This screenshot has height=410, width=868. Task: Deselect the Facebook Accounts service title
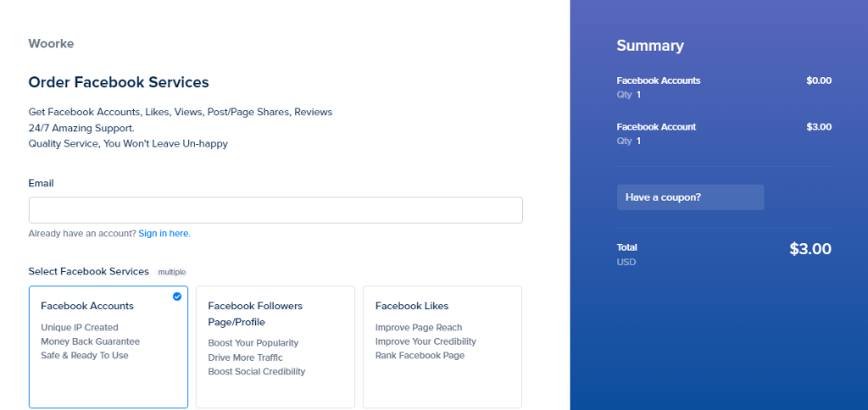tap(87, 306)
